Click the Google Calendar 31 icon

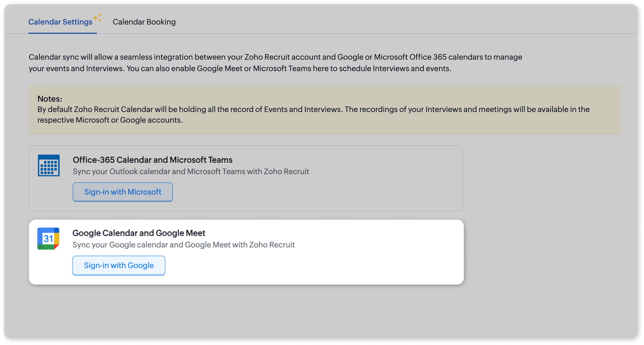point(48,238)
